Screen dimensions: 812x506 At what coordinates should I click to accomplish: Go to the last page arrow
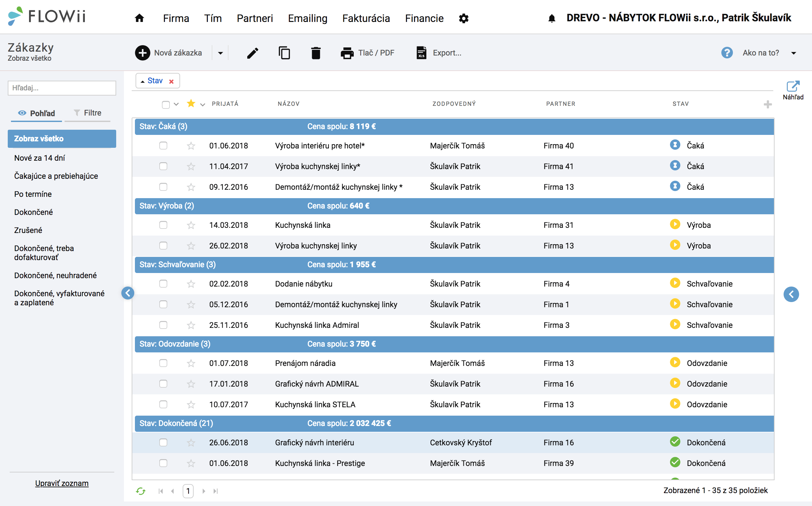216,491
